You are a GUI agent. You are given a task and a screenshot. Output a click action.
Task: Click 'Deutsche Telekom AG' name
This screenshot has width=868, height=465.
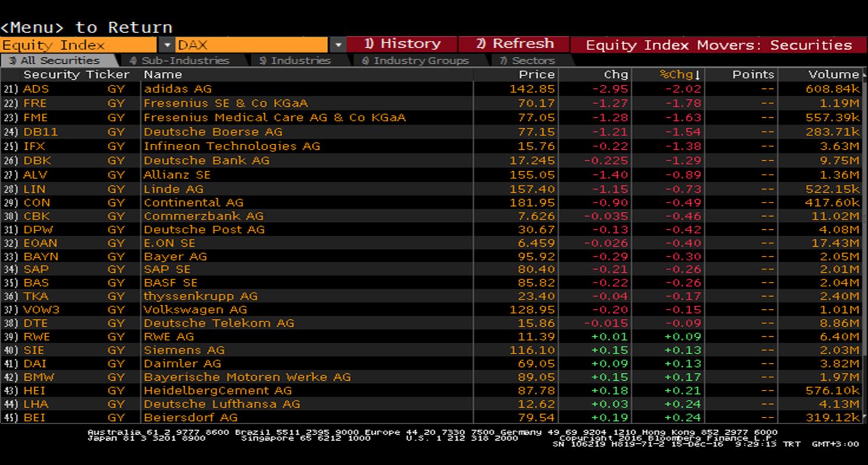(219, 323)
